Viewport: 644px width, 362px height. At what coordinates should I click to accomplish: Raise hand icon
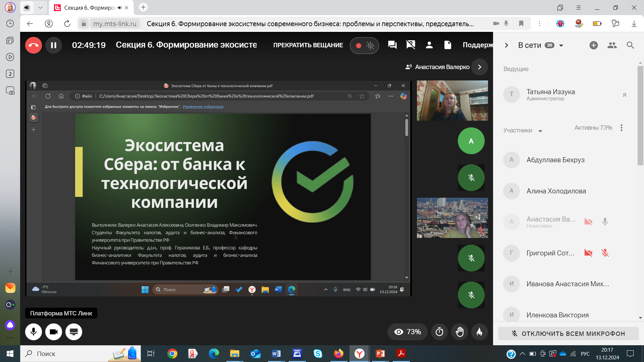tap(460, 332)
